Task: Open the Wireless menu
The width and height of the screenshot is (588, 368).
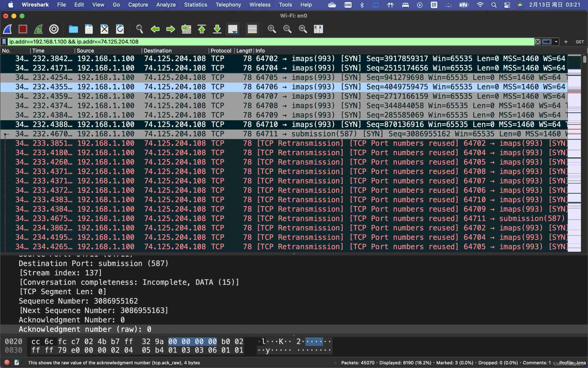Action: coord(260,5)
